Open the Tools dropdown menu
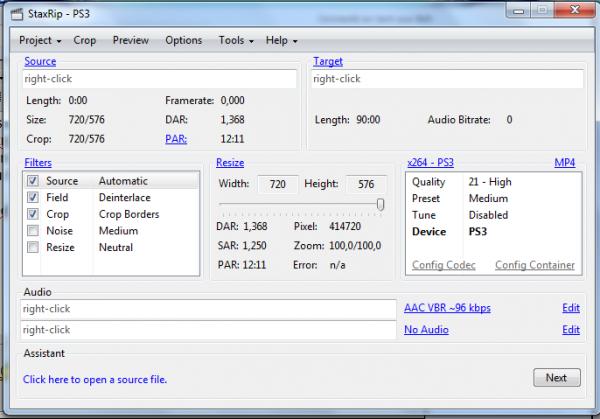600x419 pixels. 235,40
